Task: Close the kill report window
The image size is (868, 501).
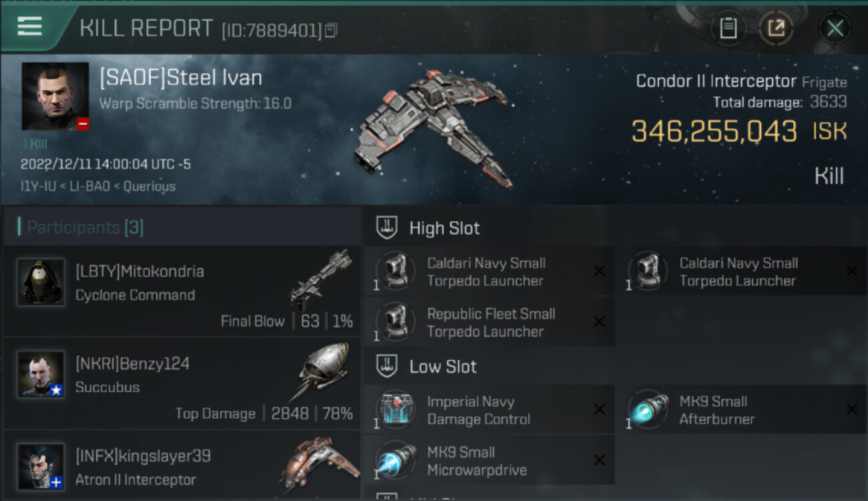Action: (x=835, y=28)
